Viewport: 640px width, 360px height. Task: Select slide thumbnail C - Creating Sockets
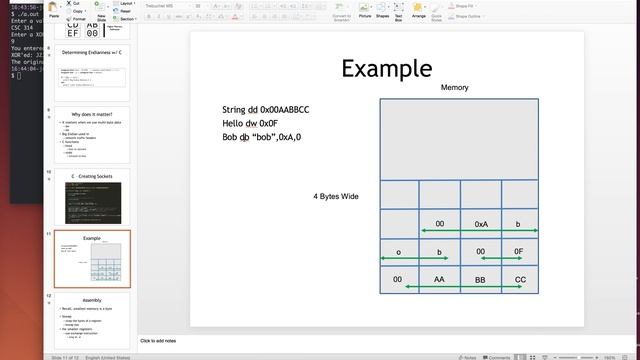[92, 197]
